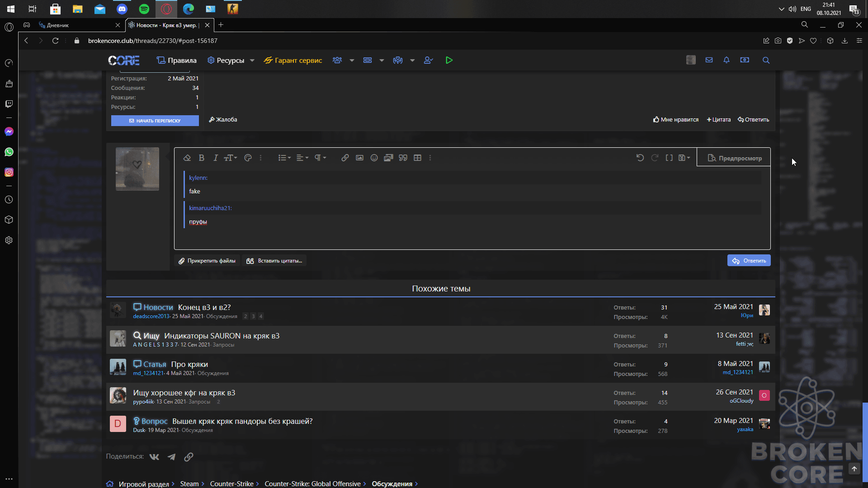This screenshot has width=868, height=488.
Task: Toggle BB code brackets mode
Action: click(x=669, y=158)
